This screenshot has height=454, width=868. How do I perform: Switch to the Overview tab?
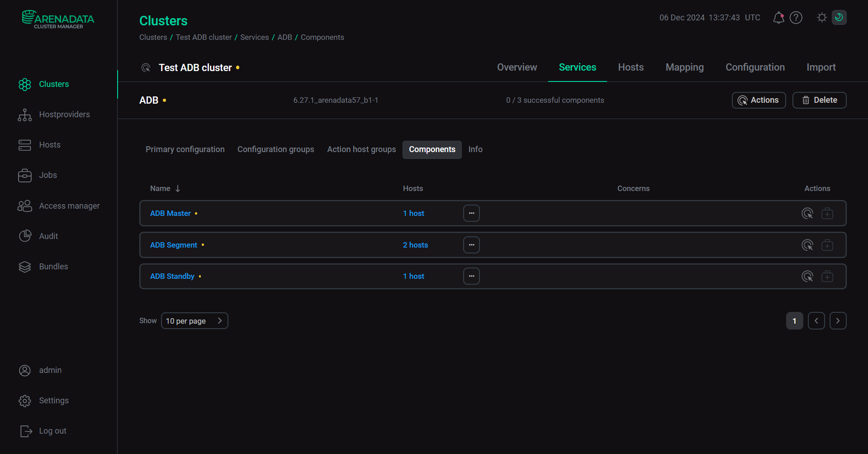click(517, 67)
